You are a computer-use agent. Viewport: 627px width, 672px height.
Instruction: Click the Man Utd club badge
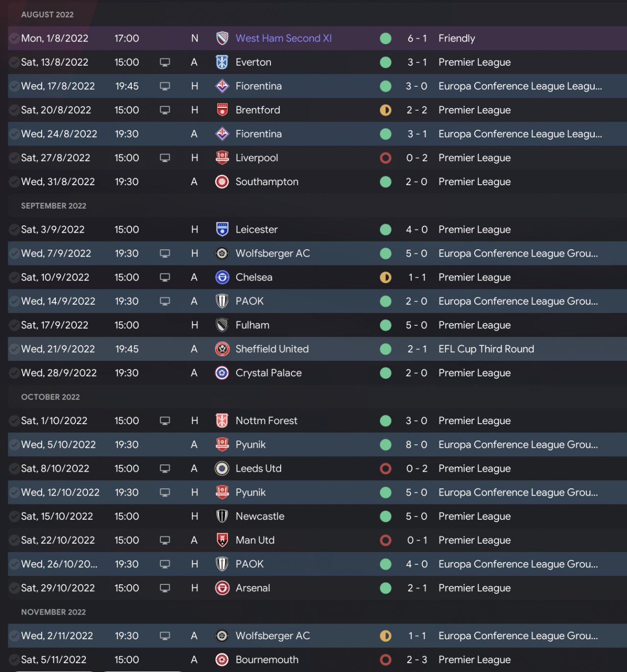pyautogui.click(x=222, y=540)
